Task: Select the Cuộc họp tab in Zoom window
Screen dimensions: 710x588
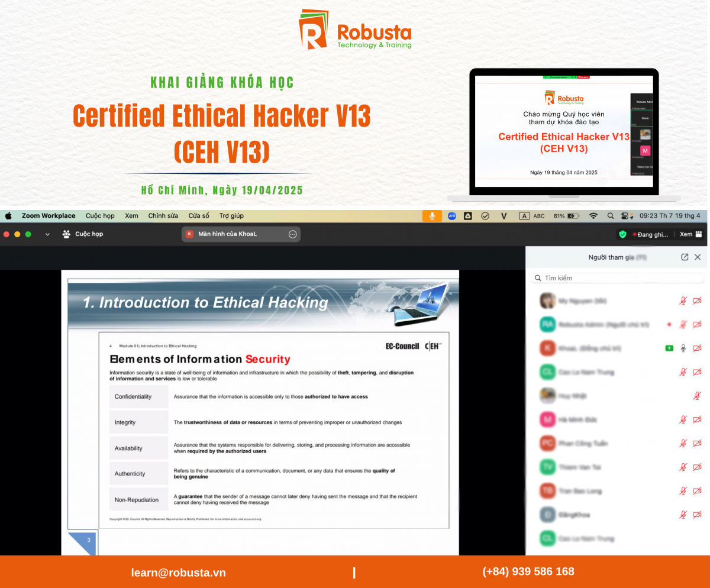Action: tap(83, 234)
